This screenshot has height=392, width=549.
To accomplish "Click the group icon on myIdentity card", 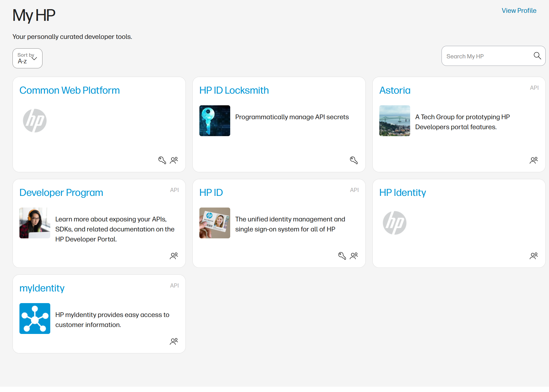I will click(x=174, y=341).
